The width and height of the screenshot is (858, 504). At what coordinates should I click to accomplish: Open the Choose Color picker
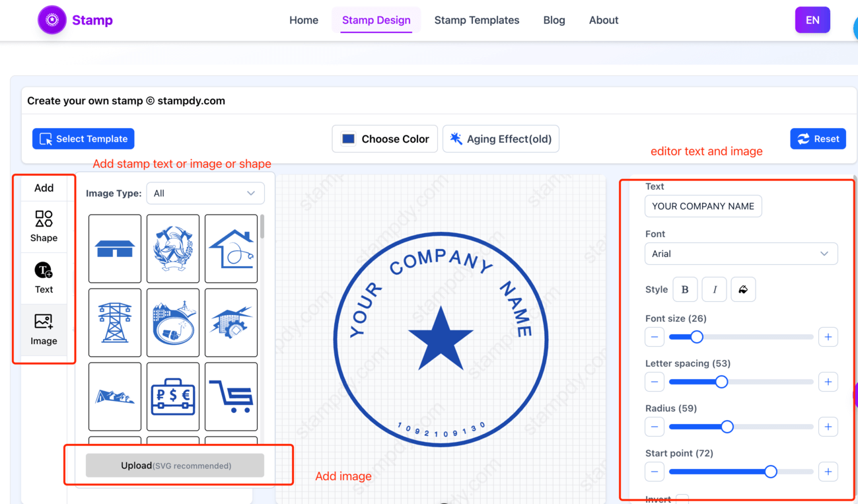coord(384,139)
